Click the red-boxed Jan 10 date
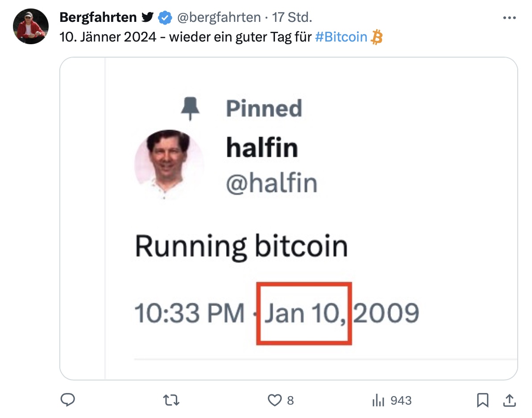The image size is (532, 418). point(304,313)
